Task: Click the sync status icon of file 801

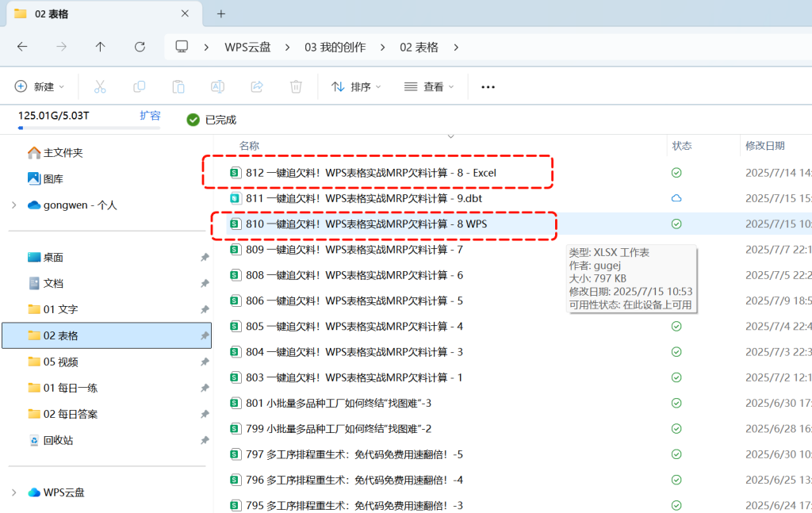Action: click(676, 404)
